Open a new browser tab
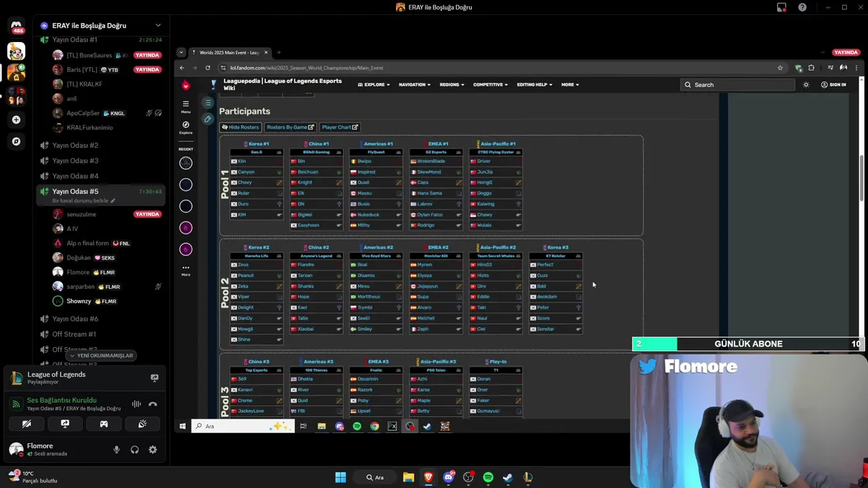The image size is (868, 488). (279, 52)
